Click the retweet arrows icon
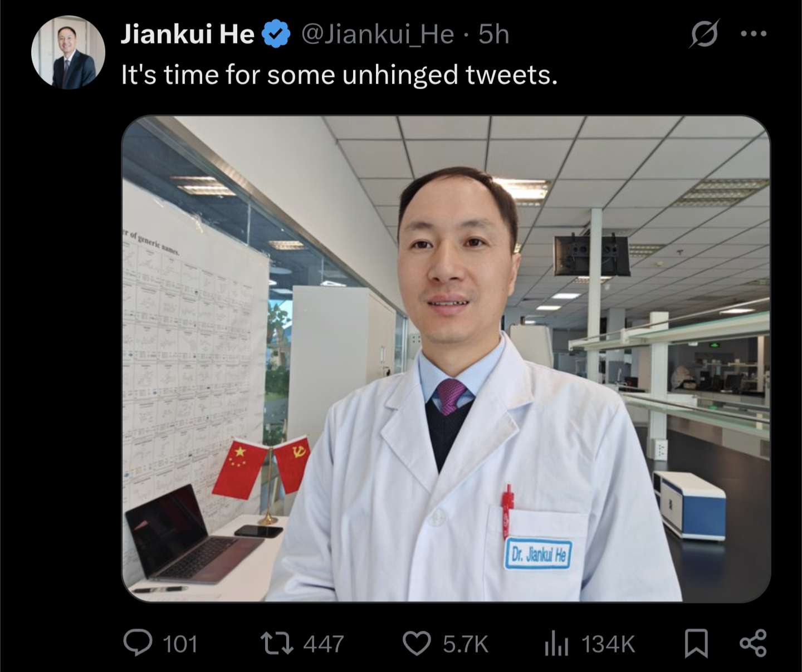 coord(277,644)
